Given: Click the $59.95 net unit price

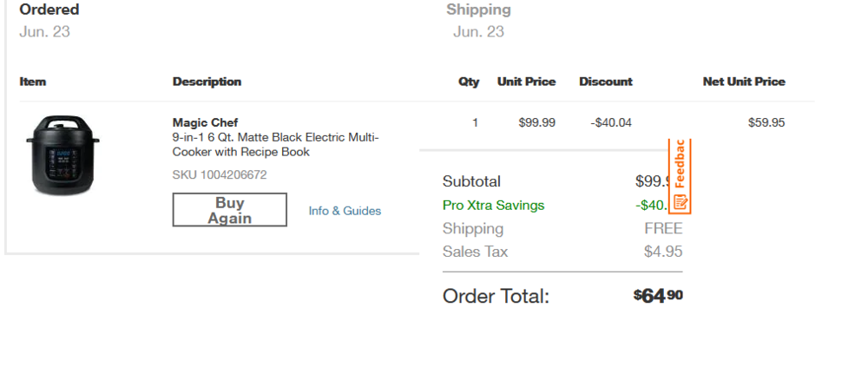Looking at the screenshot, I should [x=766, y=122].
